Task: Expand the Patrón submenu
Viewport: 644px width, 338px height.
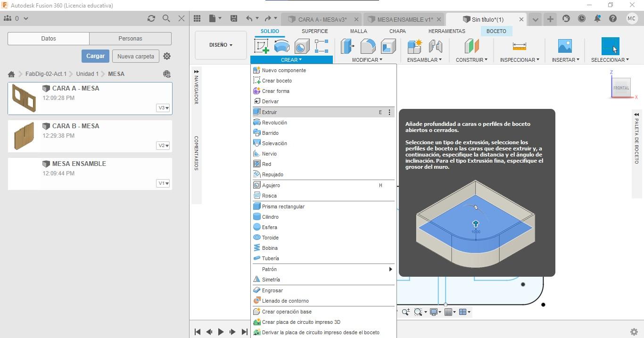Action: click(323, 269)
